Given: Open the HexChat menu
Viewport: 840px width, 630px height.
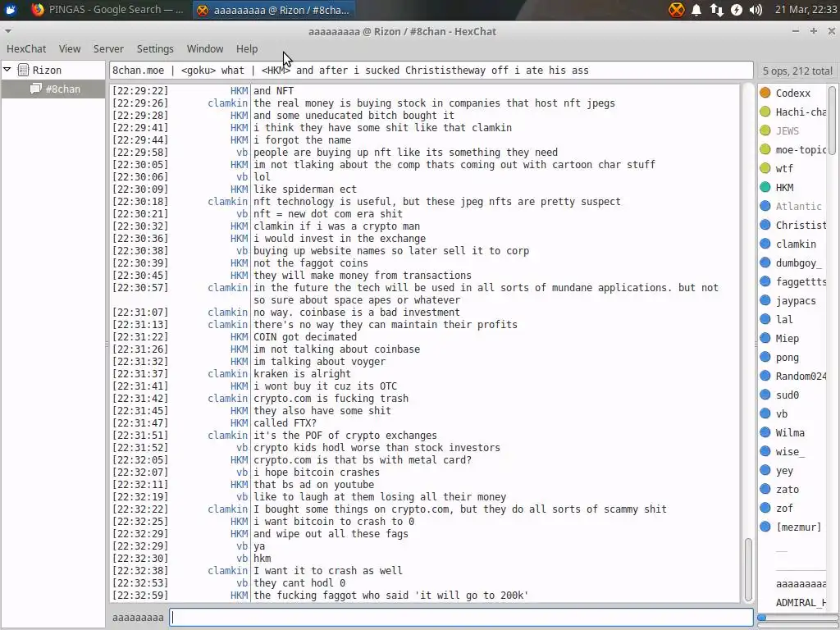Looking at the screenshot, I should (x=26, y=48).
